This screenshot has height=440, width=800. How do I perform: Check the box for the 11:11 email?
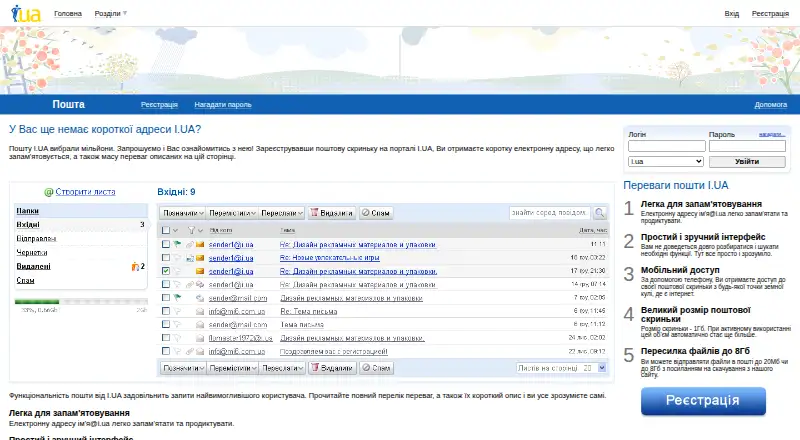tap(166, 245)
